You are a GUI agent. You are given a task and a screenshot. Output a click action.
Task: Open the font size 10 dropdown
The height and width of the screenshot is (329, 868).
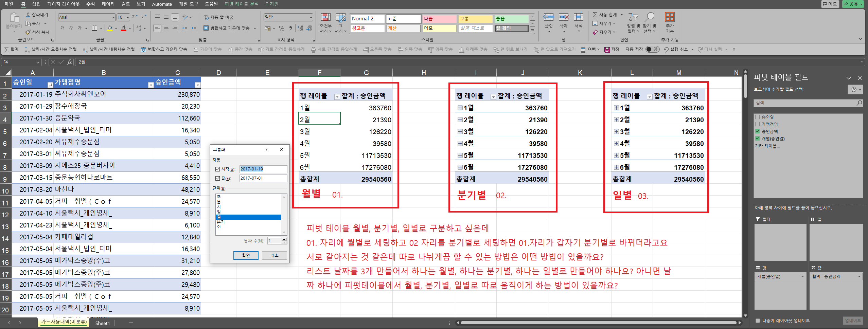128,17
